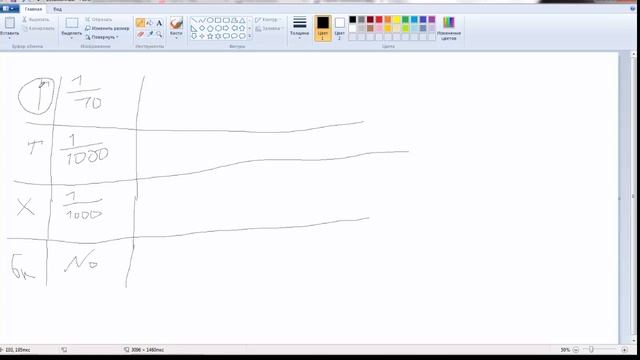Viewport: 640px width, 360px height.
Task: Choose the Oval shape
Action: [210, 20]
